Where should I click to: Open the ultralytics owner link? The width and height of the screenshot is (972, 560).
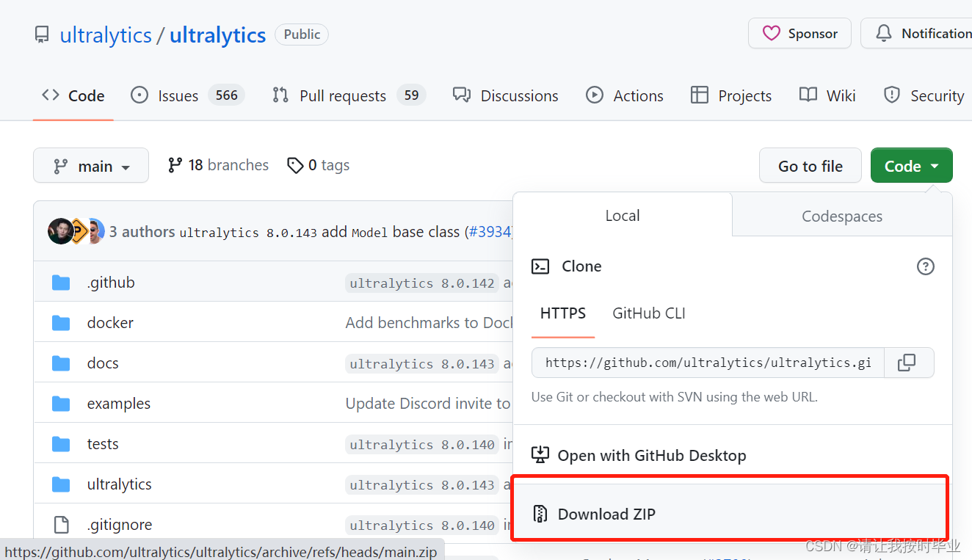pos(106,35)
